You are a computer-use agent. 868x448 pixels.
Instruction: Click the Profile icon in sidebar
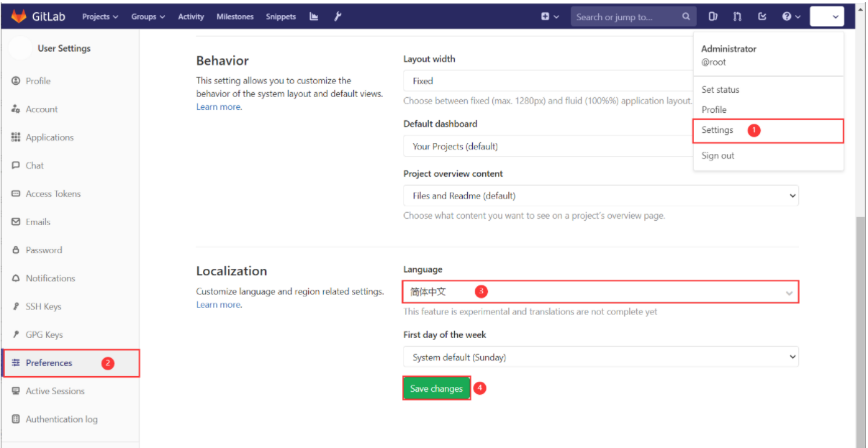coord(16,81)
